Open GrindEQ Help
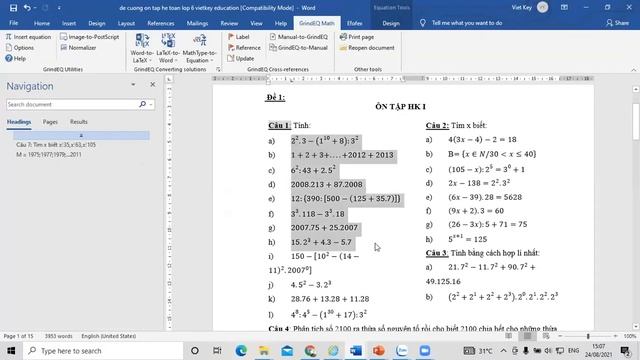 pyautogui.click(x=16, y=58)
